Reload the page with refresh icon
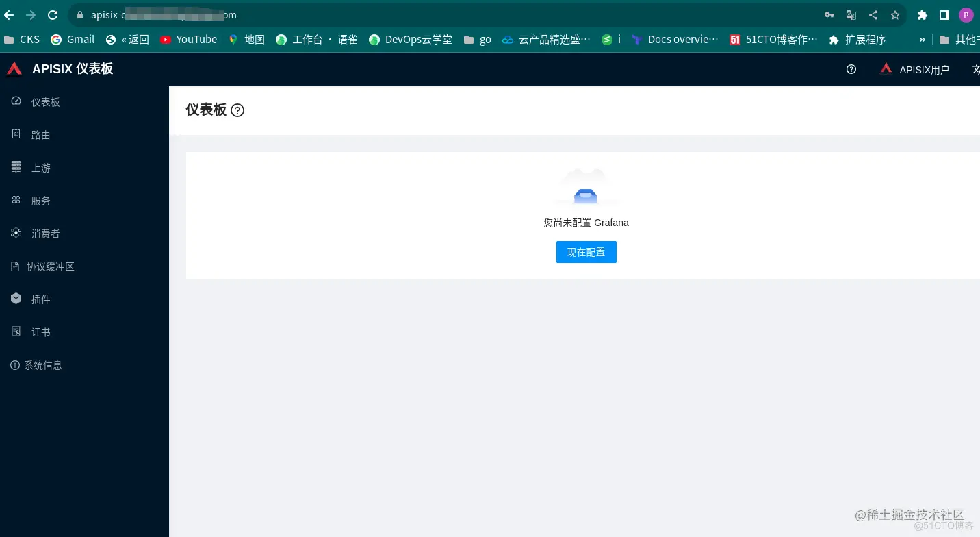This screenshot has height=537, width=980. tap(53, 15)
